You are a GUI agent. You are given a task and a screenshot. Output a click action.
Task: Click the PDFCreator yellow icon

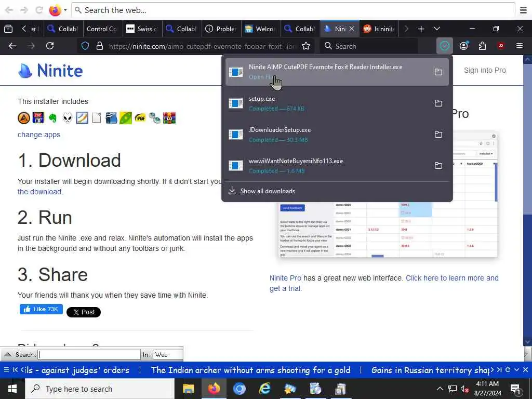140,118
